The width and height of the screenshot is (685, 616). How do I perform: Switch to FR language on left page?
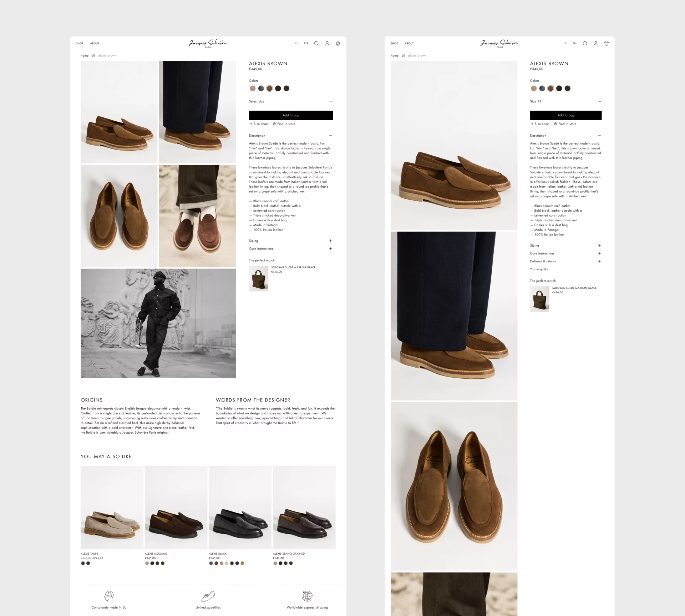296,44
